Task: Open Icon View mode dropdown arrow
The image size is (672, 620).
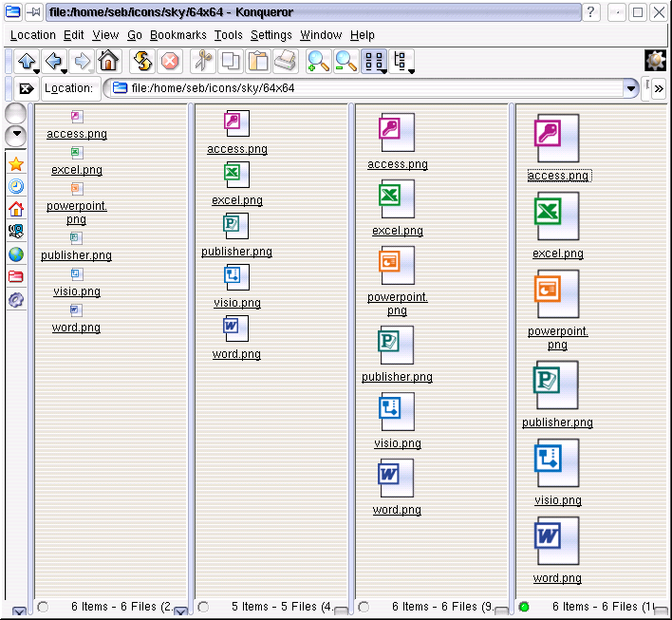Action: coord(383,71)
